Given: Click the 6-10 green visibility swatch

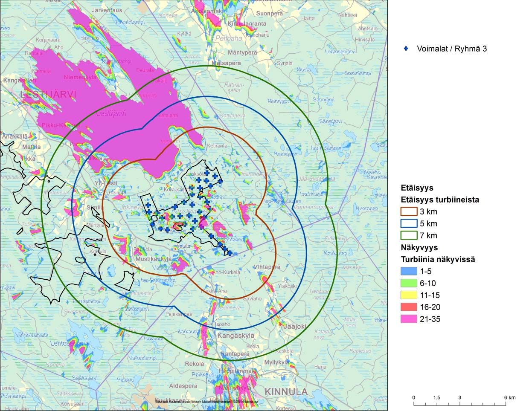Looking at the screenshot, I should coord(409,283).
